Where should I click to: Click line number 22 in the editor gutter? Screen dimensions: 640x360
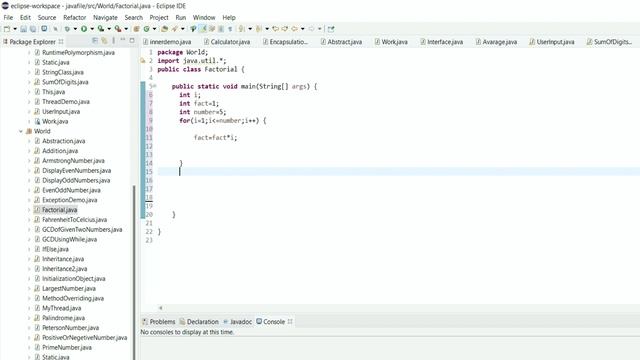point(149,231)
